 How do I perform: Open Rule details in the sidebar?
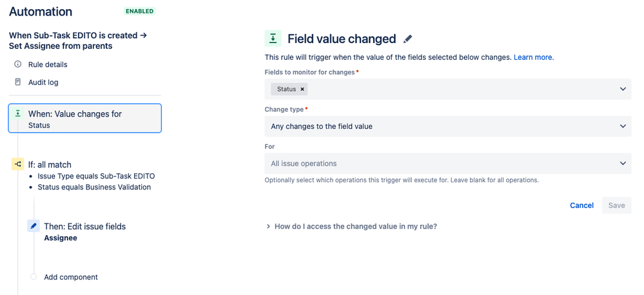coord(48,64)
